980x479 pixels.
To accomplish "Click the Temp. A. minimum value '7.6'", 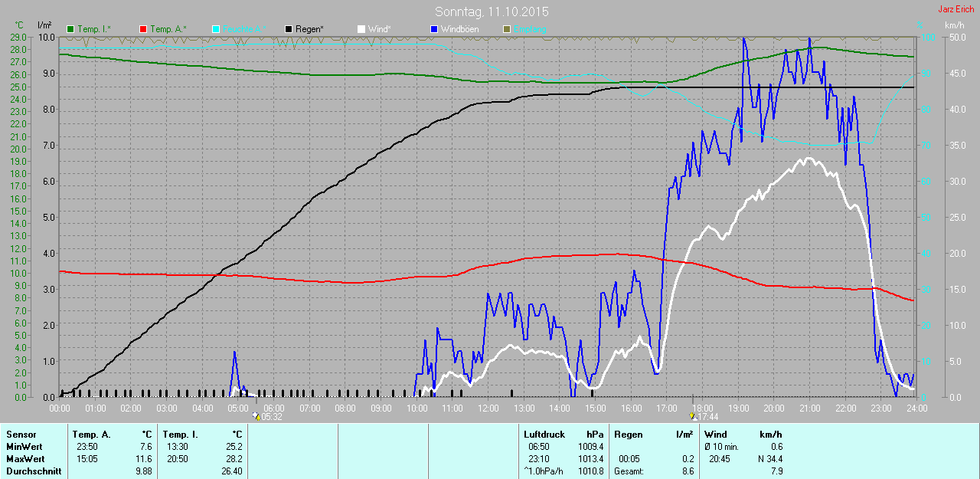I will tap(146, 447).
